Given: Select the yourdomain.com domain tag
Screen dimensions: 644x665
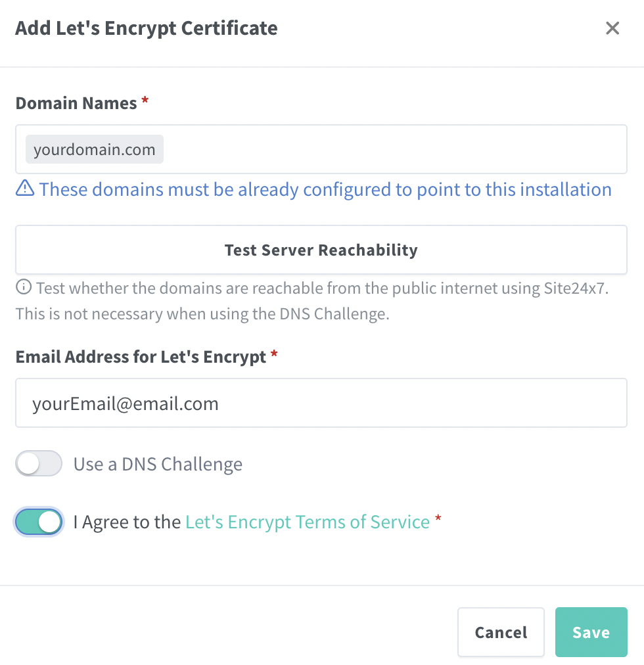Looking at the screenshot, I should point(95,149).
